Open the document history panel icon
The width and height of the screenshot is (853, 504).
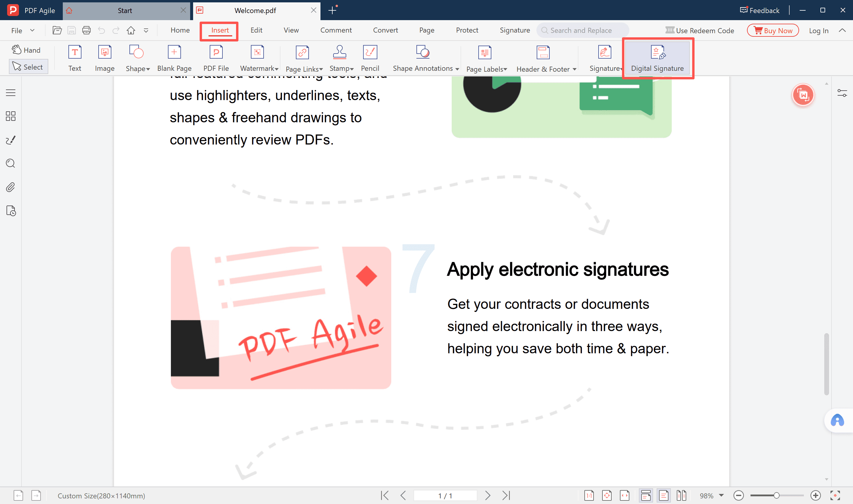pyautogui.click(x=11, y=211)
